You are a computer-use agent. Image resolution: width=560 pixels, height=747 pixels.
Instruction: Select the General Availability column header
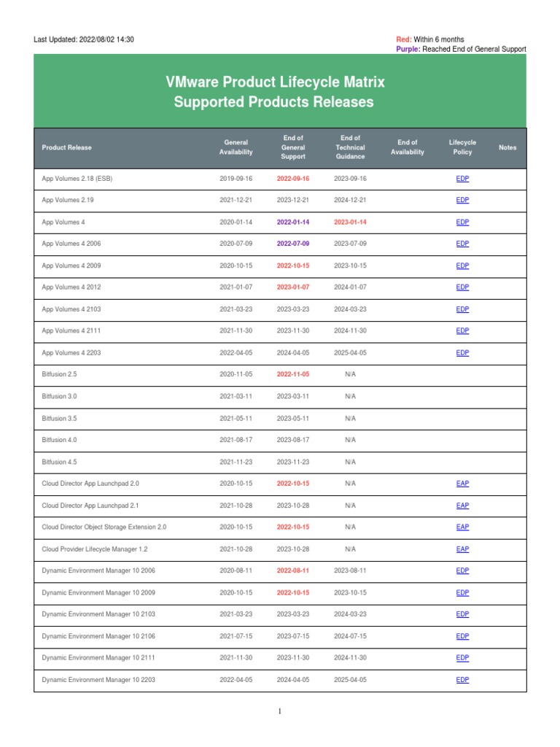[236, 147]
